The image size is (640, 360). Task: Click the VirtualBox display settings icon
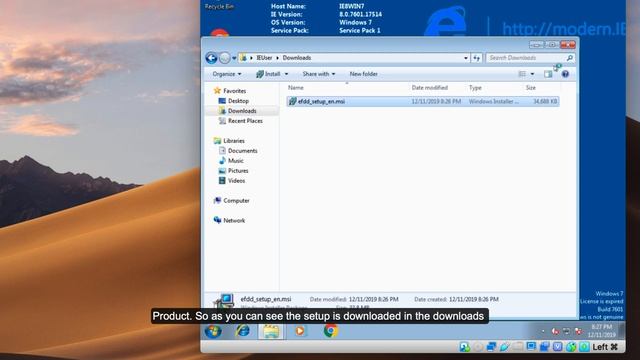(531, 347)
